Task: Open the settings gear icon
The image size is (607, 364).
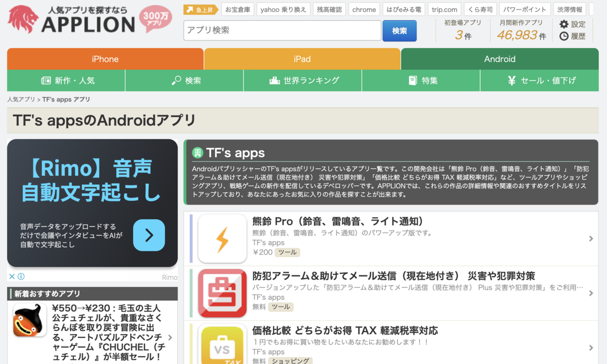Action: point(564,24)
